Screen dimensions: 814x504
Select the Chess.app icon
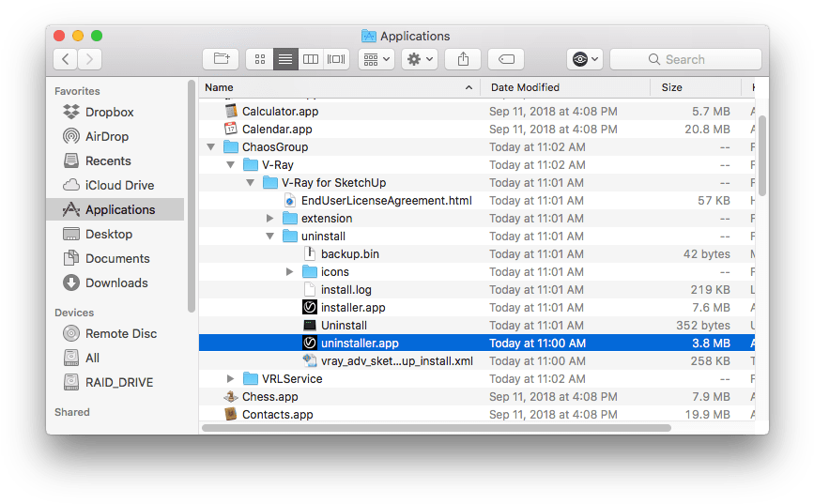click(x=231, y=397)
